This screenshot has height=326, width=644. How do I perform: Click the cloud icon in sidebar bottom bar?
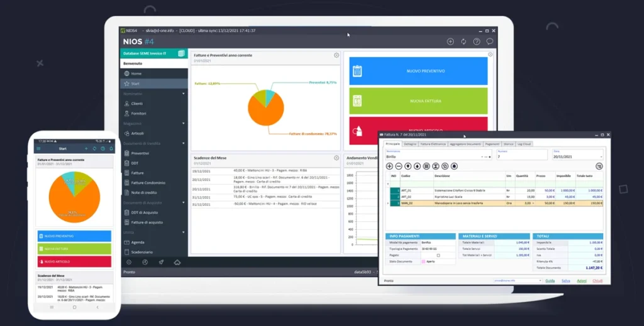click(177, 262)
